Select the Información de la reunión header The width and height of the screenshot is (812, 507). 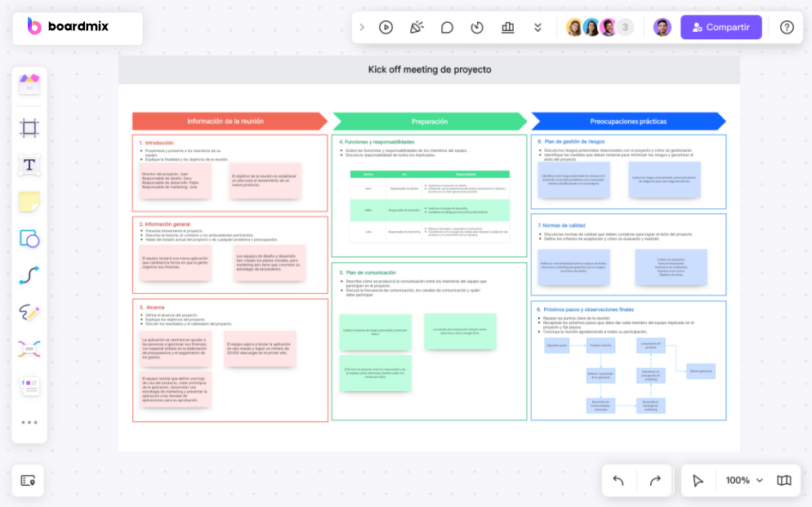[x=230, y=121]
